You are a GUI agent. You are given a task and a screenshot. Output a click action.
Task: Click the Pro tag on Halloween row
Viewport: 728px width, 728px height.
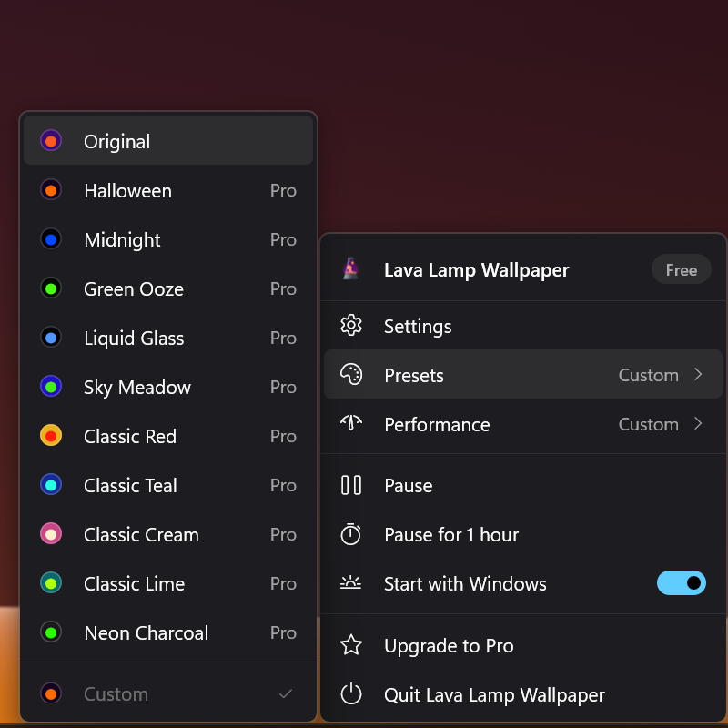pyautogui.click(x=283, y=191)
